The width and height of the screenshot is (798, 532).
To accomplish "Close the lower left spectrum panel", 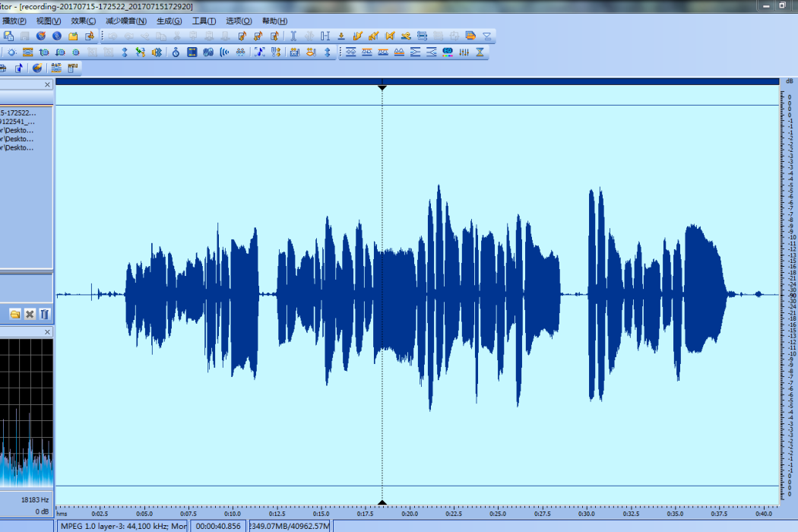I will (47, 332).
